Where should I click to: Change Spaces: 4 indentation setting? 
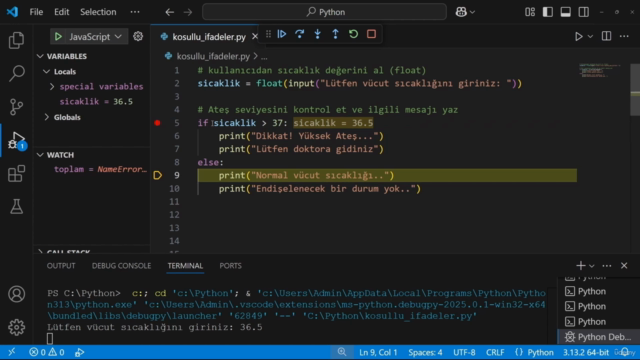[x=425, y=352]
